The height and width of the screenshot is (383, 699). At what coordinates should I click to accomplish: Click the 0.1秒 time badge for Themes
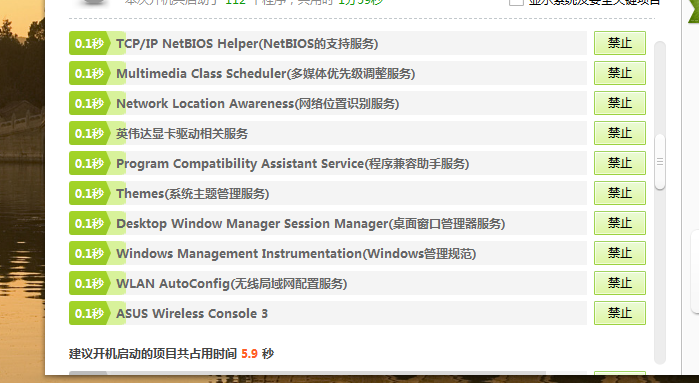tap(90, 193)
